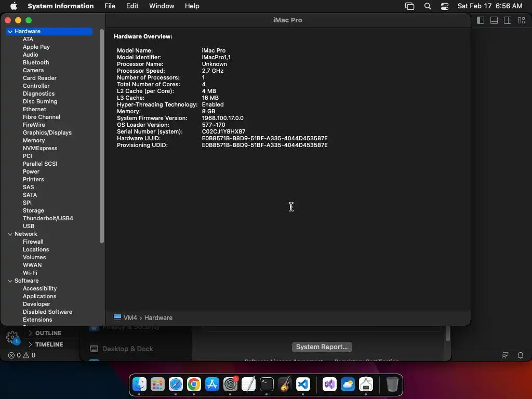Open System Information dock icon
532x399 pixels.
pyautogui.click(x=366, y=384)
